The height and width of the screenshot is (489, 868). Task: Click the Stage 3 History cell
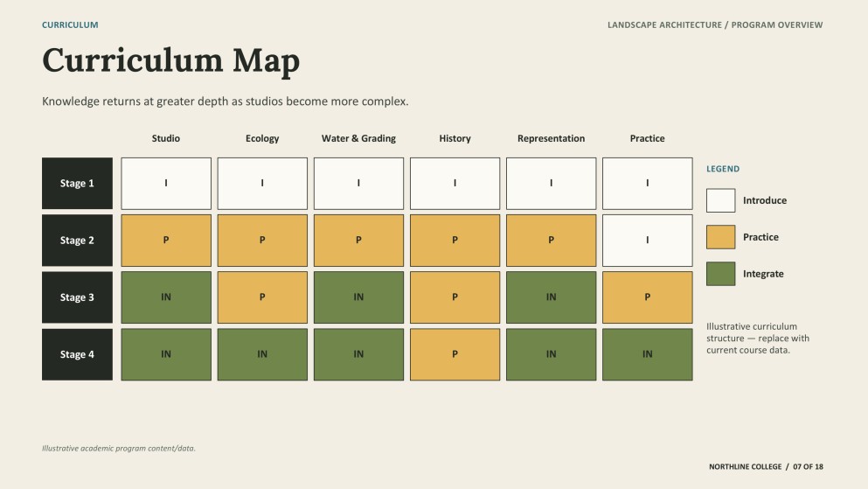455,297
